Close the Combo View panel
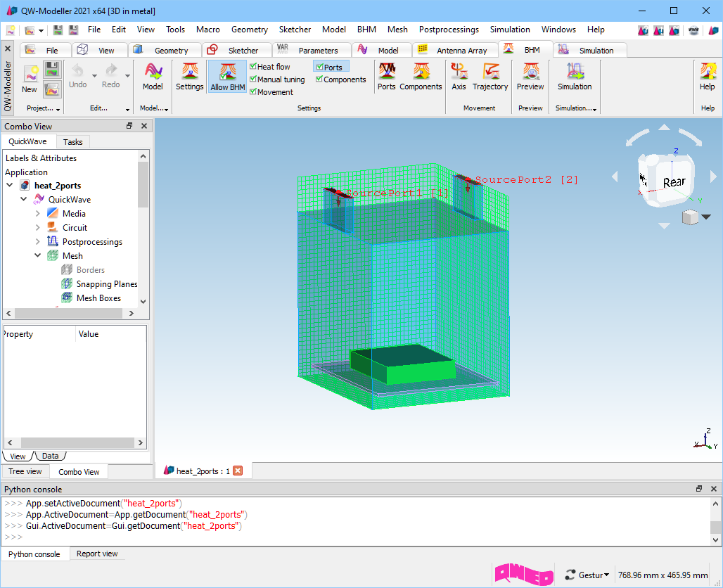The width and height of the screenshot is (723, 588). 144,126
